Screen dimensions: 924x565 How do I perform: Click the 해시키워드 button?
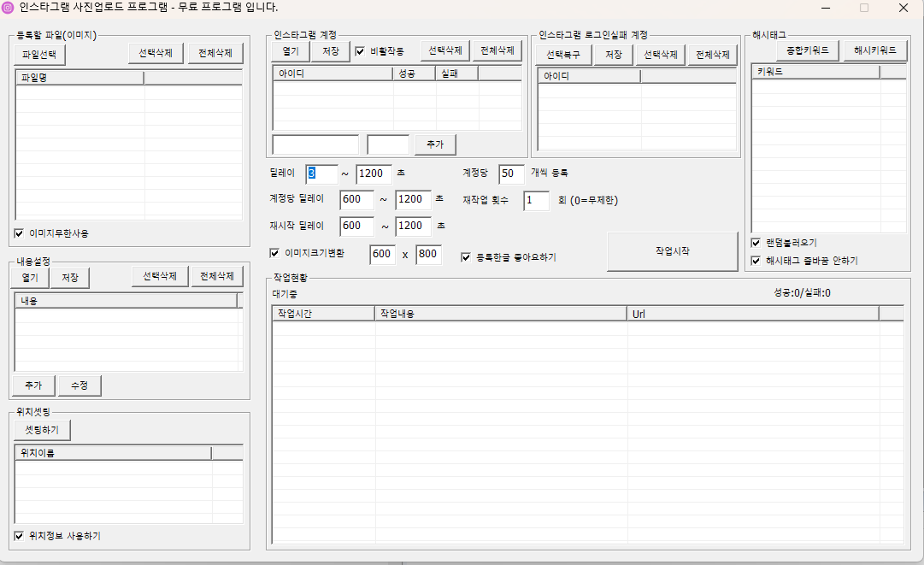875,50
